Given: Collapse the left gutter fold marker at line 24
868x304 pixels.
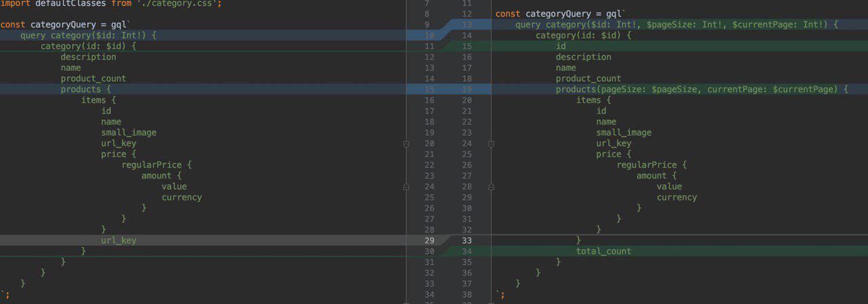Looking at the screenshot, I should tap(406, 187).
